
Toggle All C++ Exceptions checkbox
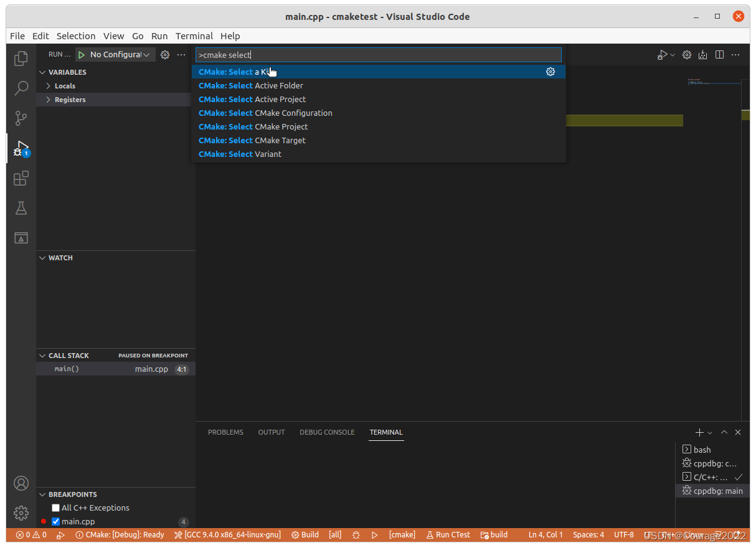coord(55,508)
